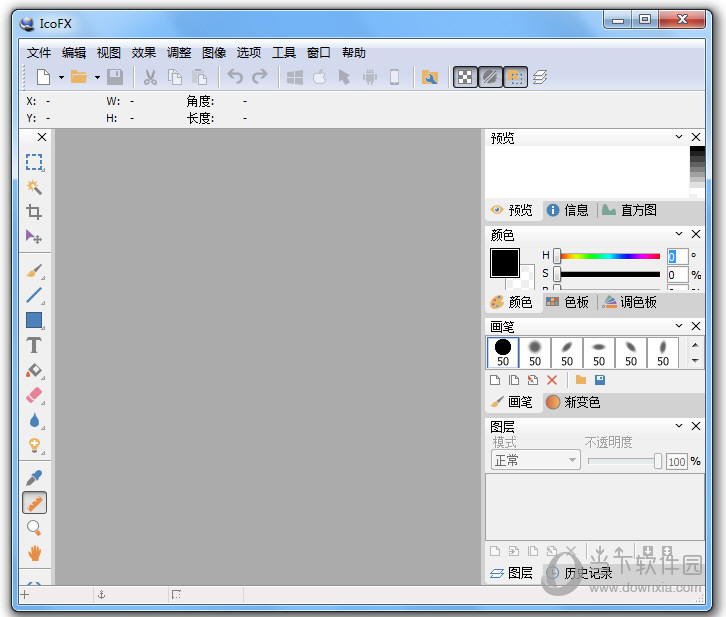Image resolution: width=726 pixels, height=617 pixels.
Task: Click the save floppy disk icon
Action: pyautogui.click(x=115, y=77)
